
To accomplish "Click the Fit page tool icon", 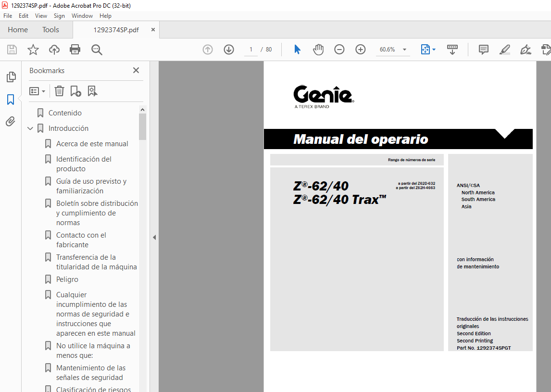I will (x=425, y=50).
